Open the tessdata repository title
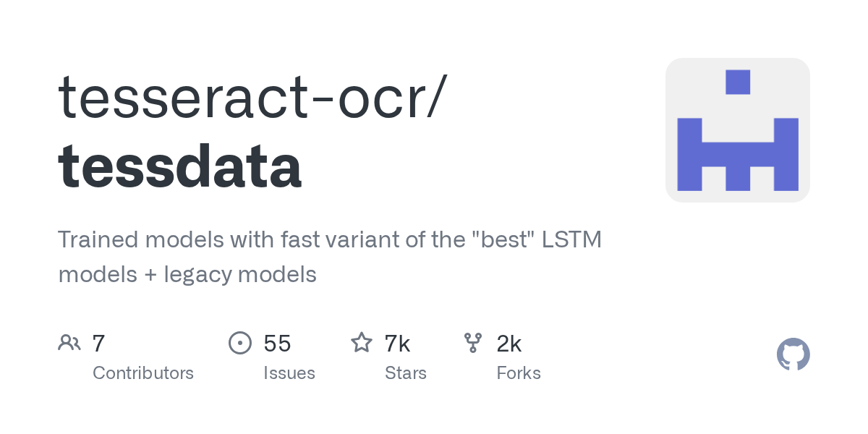The width and height of the screenshot is (868, 434). [x=179, y=166]
